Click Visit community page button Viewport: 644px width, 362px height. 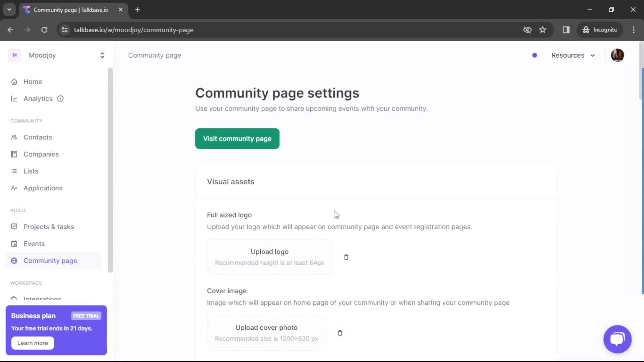pos(237,138)
